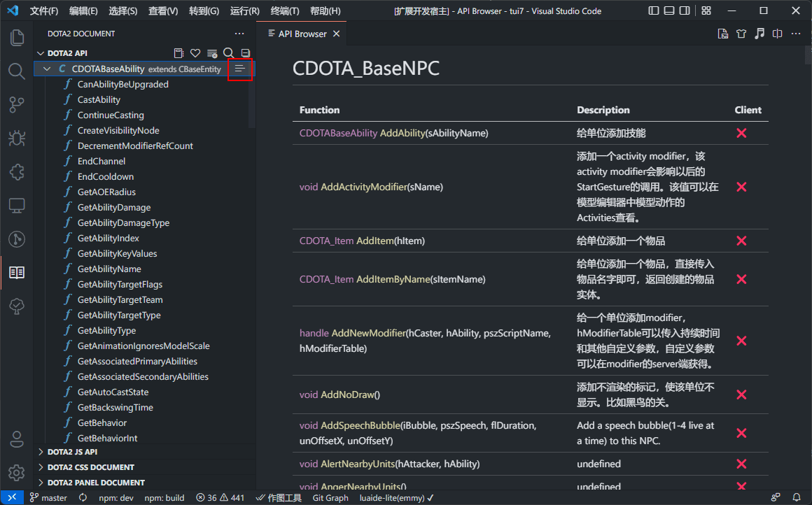
Task: Split the editor to the right
Action: [x=777, y=34]
